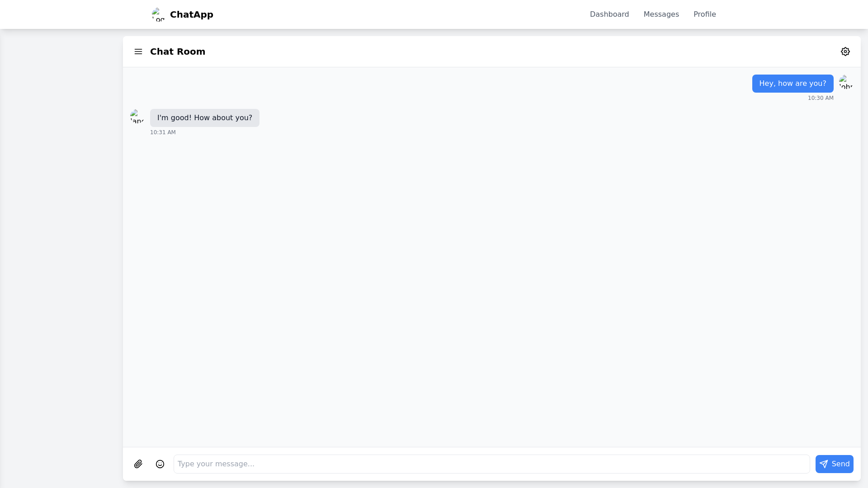
Task: Click the 'I'm good! How about you?' bubble
Action: (x=204, y=118)
